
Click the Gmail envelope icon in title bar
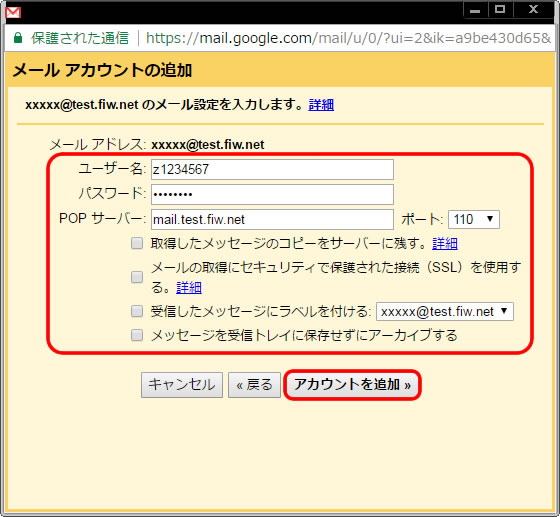(13, 12)
